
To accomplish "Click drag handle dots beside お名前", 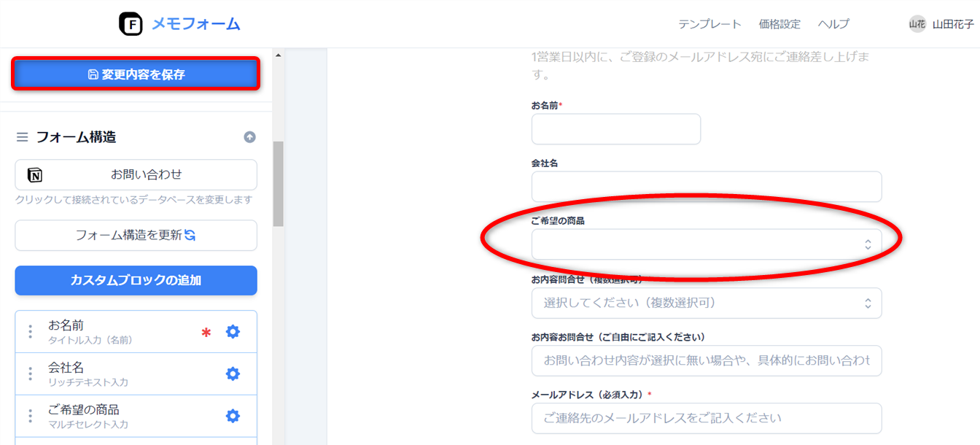I will pyautogui.click(x=30, y=332).
